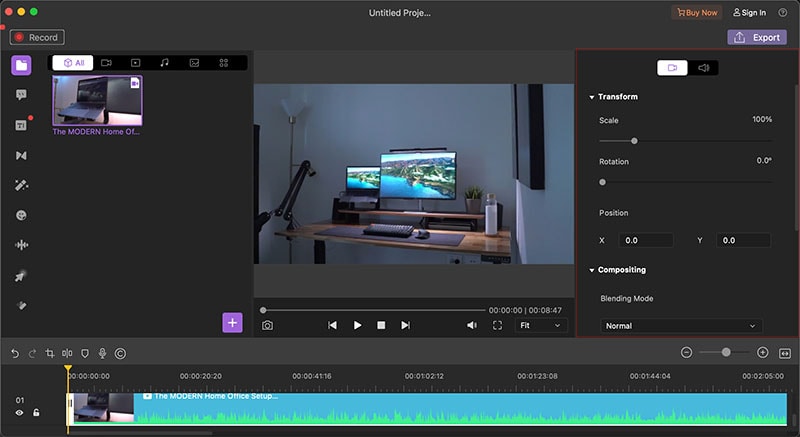Take a snapshot with the camera icon
800x437 pixels.
pos(267,325)
